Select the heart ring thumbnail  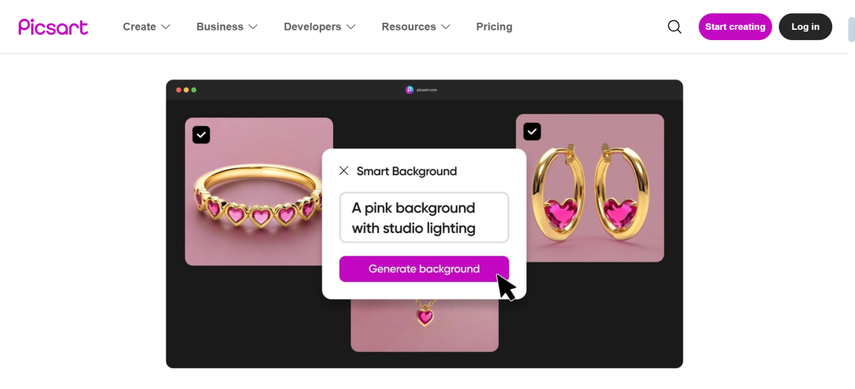point(259,191)
